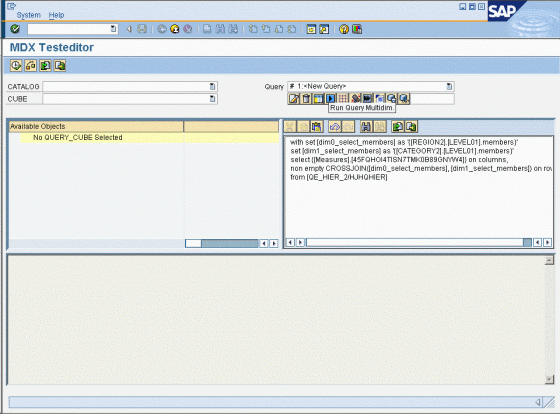
Task: Click the results pane scroll up arrow
Action: coord(549,260)
